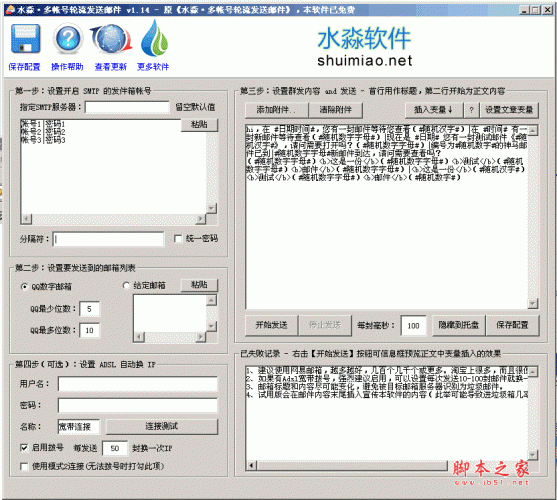Screen dimensions: 557x500
Task: Click the question mark help button
Action: tap(471, 110)
